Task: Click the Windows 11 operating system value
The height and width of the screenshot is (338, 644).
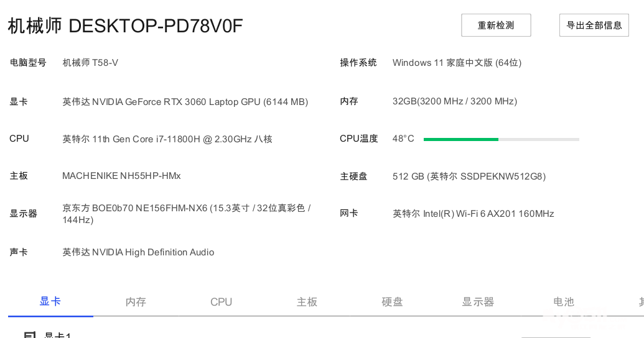Action: pos(457,63)
